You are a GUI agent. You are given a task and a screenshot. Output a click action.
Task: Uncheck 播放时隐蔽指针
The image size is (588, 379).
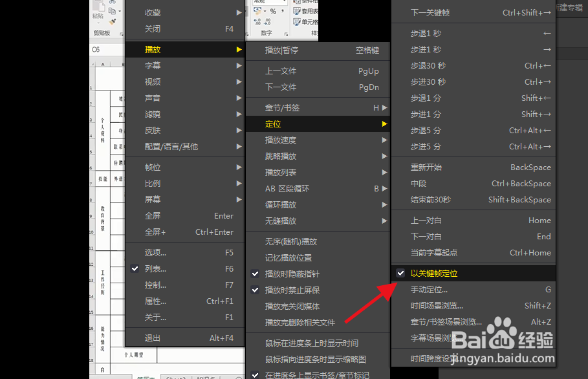318,274
